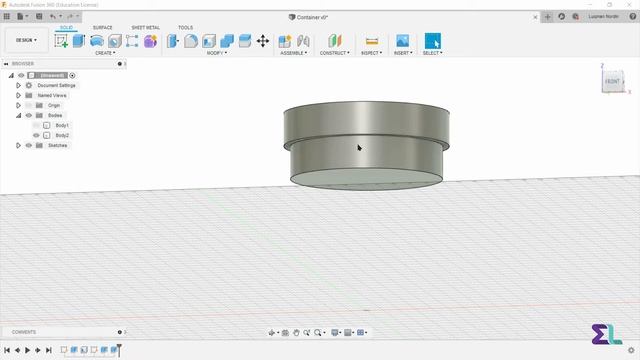Play the timeline
The width and height of the screenshot is (640, 360).
pos(27,350)
